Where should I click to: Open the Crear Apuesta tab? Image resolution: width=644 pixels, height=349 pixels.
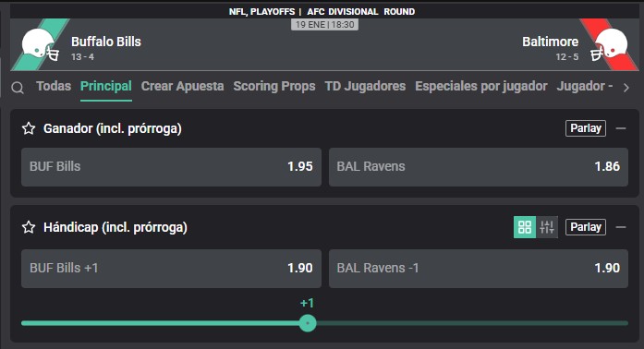click(x=182, y=86)
